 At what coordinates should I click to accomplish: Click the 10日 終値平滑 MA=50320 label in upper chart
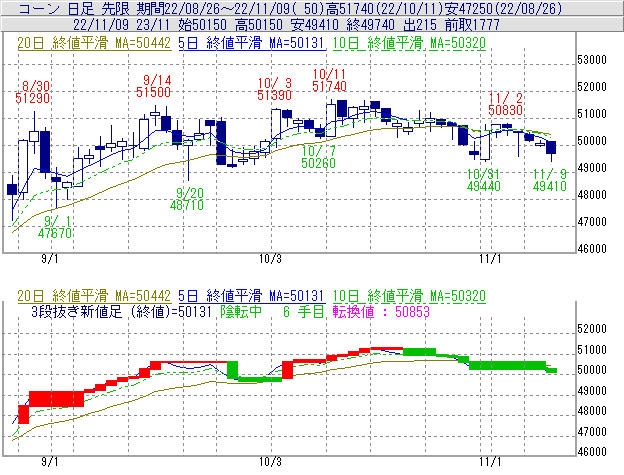pos(409,43)
